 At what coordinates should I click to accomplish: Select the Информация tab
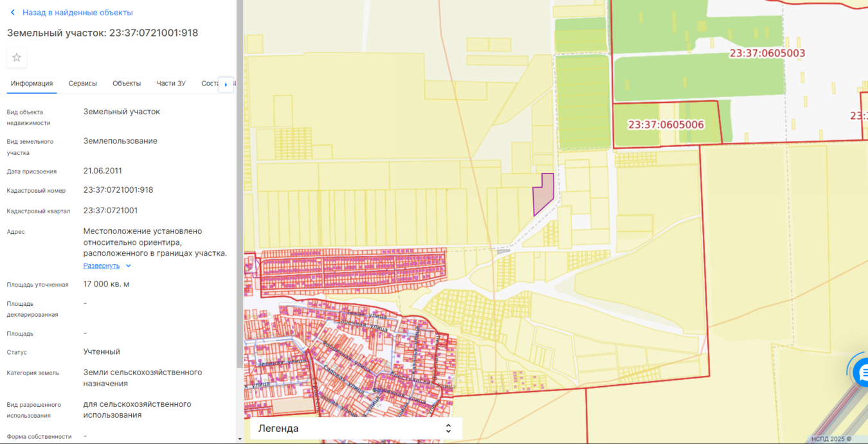click(x=32, y=84)
